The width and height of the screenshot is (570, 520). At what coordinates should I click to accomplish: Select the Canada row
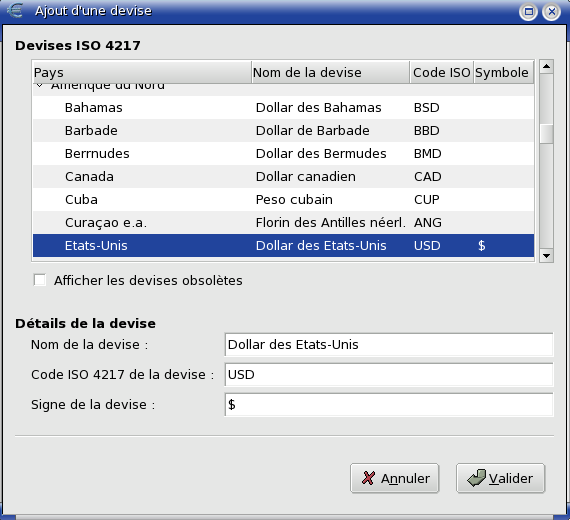[284, 176]
